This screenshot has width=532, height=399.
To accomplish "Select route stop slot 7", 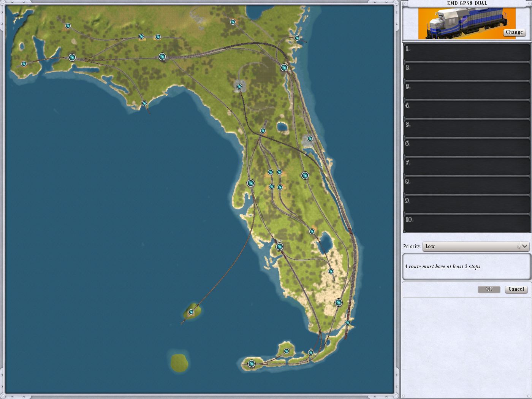I will coord(467,166).
